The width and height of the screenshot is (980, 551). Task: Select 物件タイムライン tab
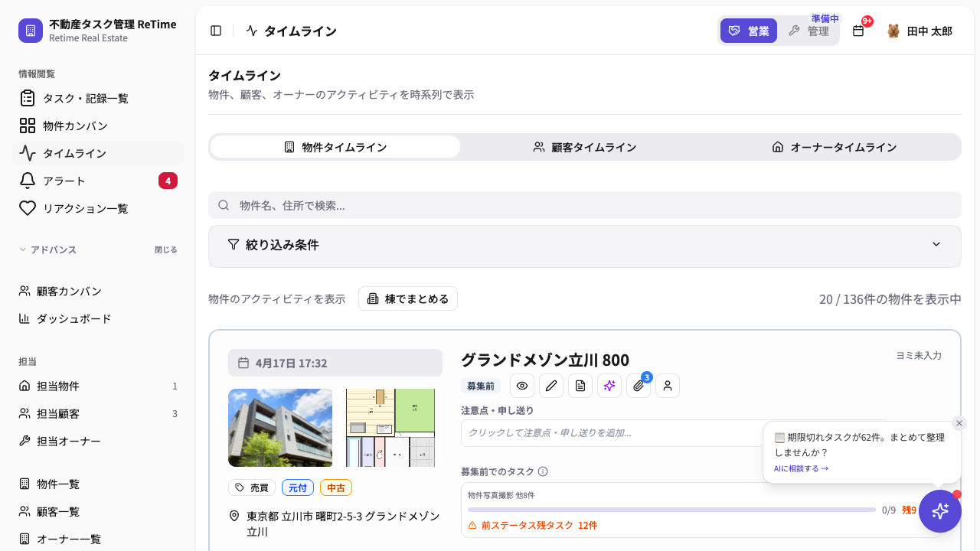click(x=335, y=147)
